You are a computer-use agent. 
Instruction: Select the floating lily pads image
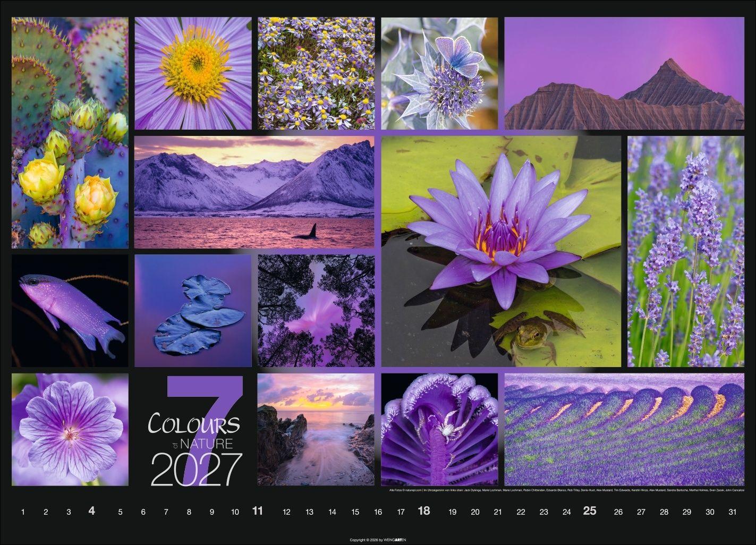click(193, 311)
